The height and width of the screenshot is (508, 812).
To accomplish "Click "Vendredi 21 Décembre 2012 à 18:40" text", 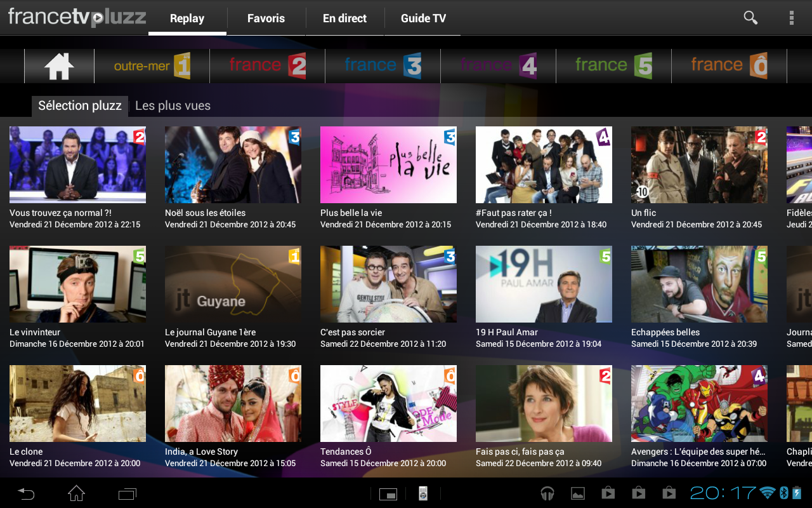I will (541, 225).
